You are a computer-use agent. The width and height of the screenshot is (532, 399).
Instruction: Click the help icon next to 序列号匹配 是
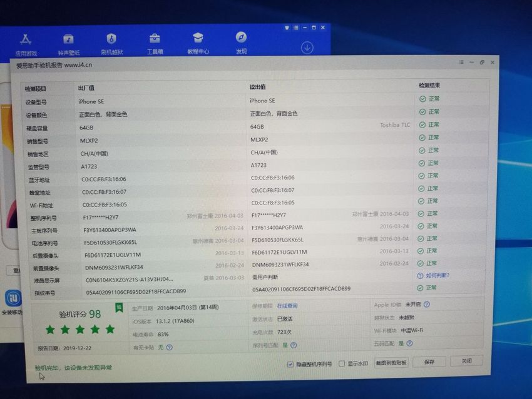coord(294,345)
